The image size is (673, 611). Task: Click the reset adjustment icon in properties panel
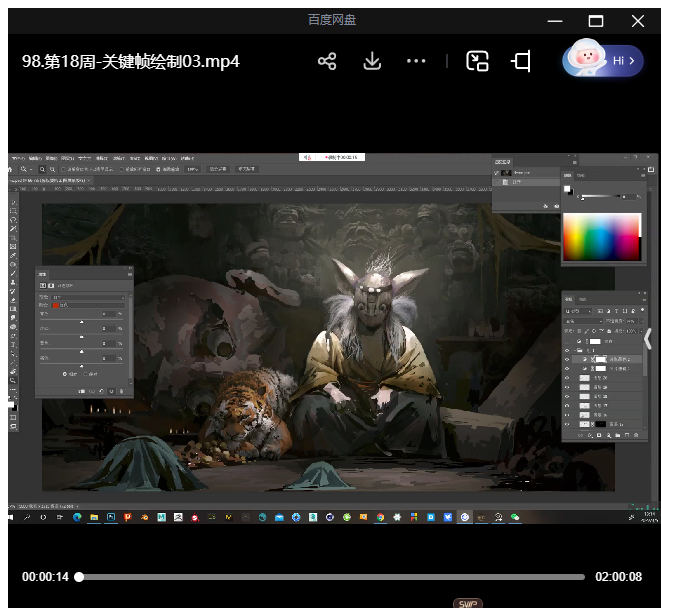click(x=101, y=391)
